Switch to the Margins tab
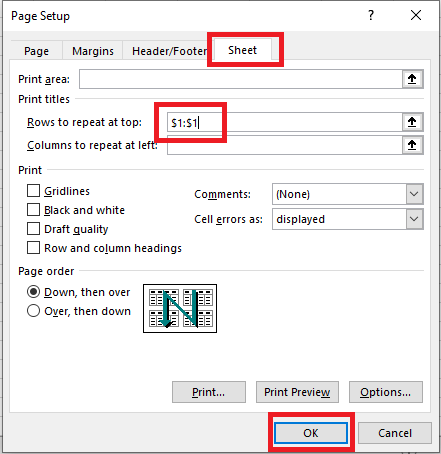 [93, 51]
